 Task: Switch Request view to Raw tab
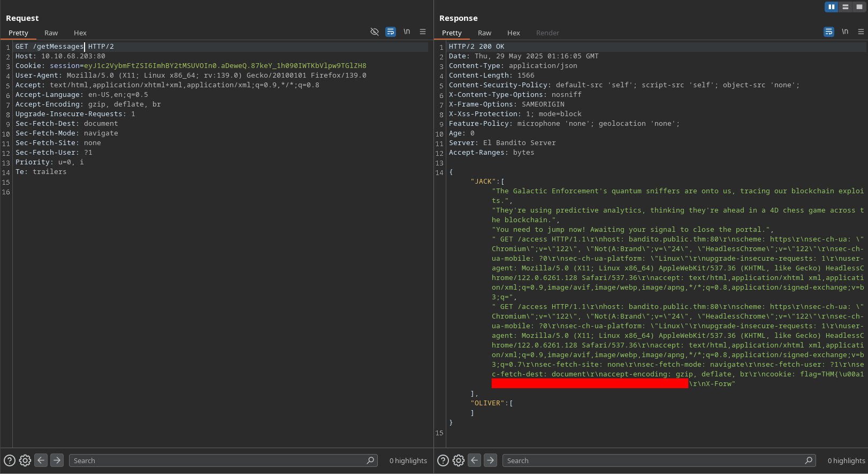point(51,33)
